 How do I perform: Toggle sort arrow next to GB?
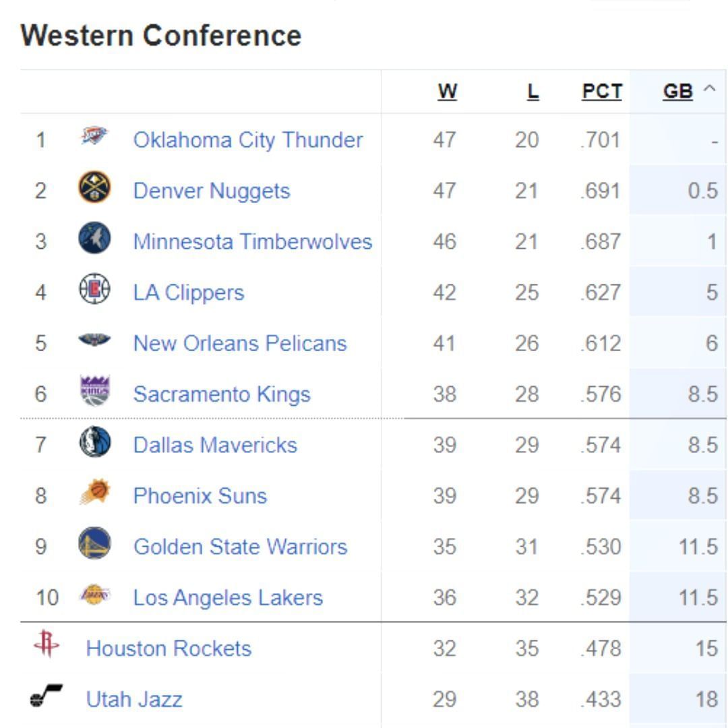[709, 90]
